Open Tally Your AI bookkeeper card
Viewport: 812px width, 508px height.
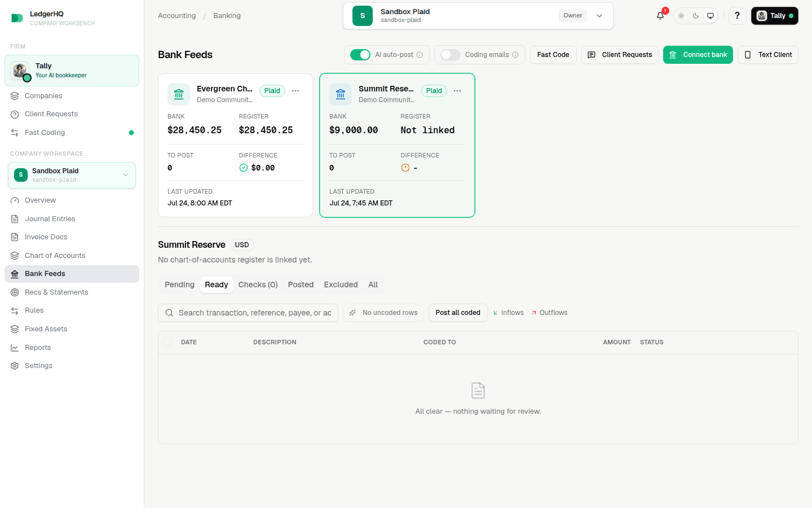coord(72,71)
